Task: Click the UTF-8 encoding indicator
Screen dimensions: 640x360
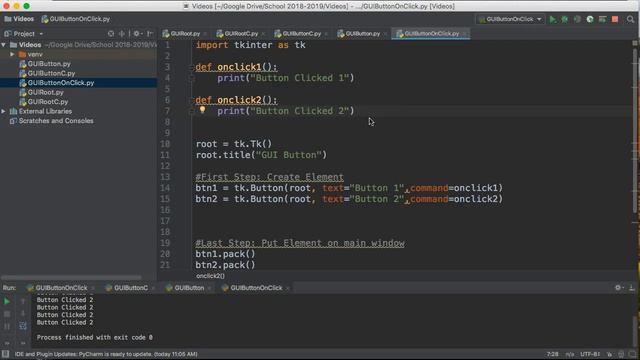Action: (590, 354)
